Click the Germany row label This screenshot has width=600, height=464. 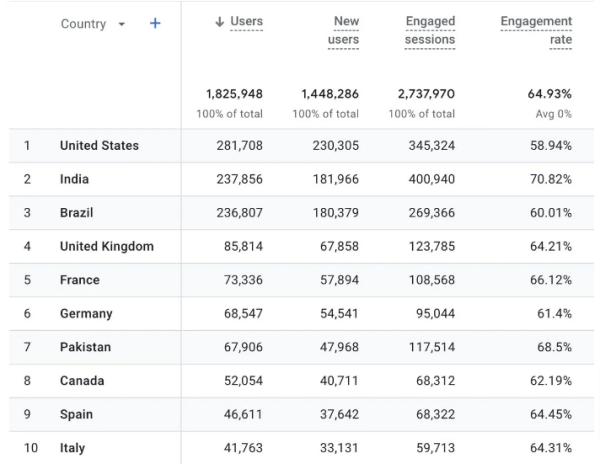pos(86,314)
